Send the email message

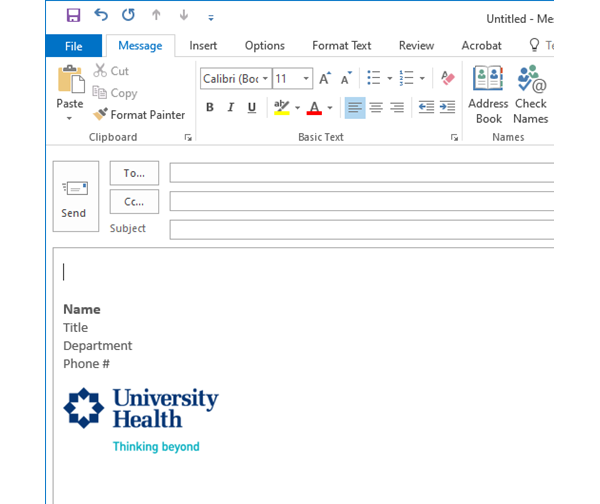point(74,197)
